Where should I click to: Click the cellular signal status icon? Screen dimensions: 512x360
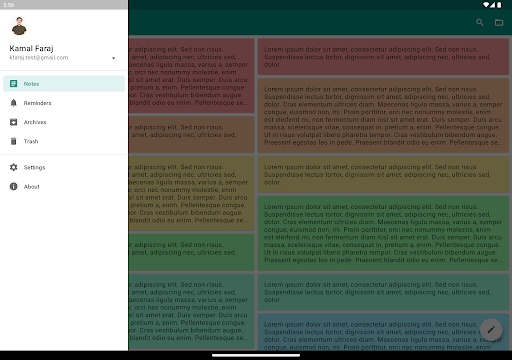pyautogui.click(x=492, y=5)
